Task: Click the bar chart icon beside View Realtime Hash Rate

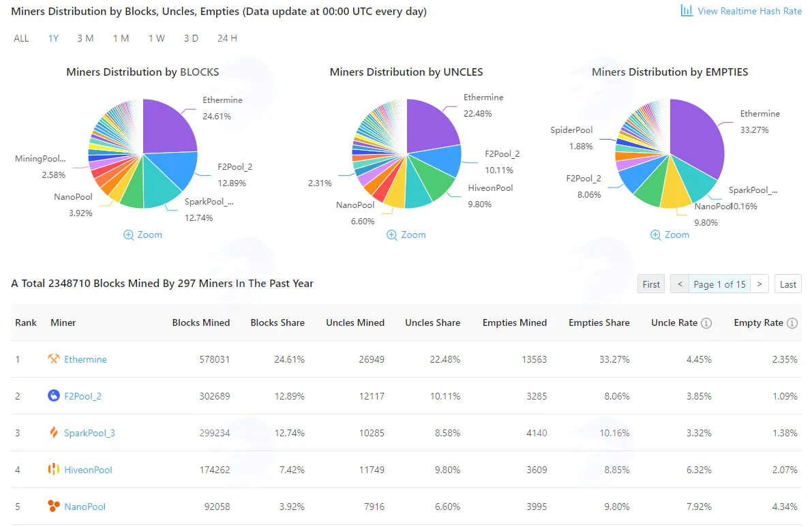Action: [686, 10]
